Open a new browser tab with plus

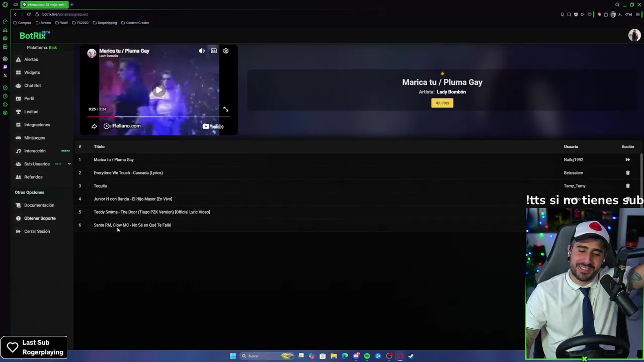click(72, 5)
